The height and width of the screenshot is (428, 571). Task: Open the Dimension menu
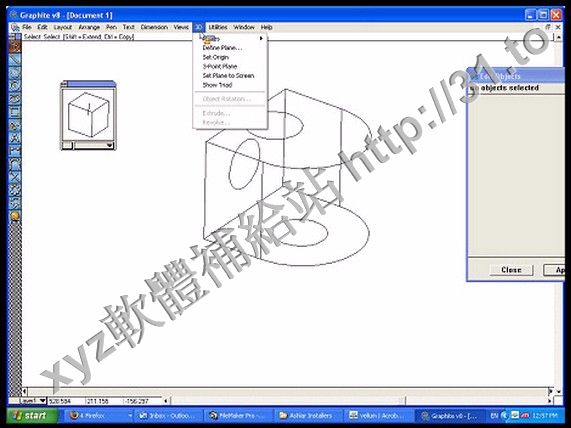tap(154, 27)
